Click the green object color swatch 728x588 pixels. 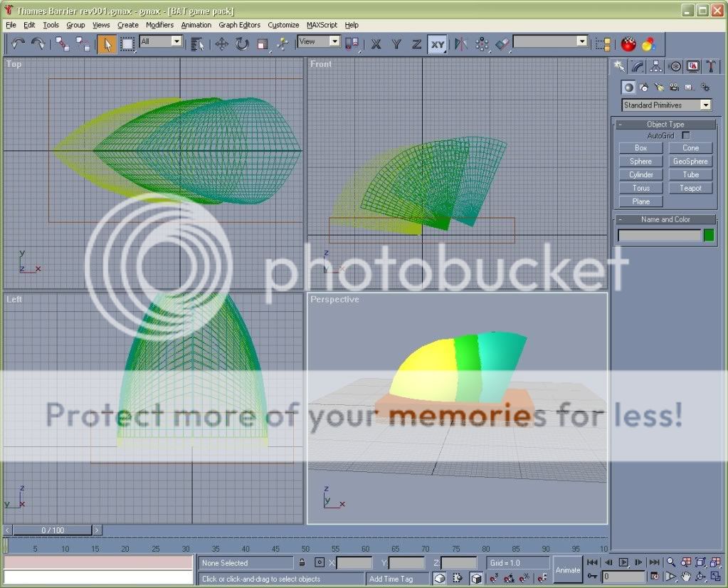(x=709, y=235)
